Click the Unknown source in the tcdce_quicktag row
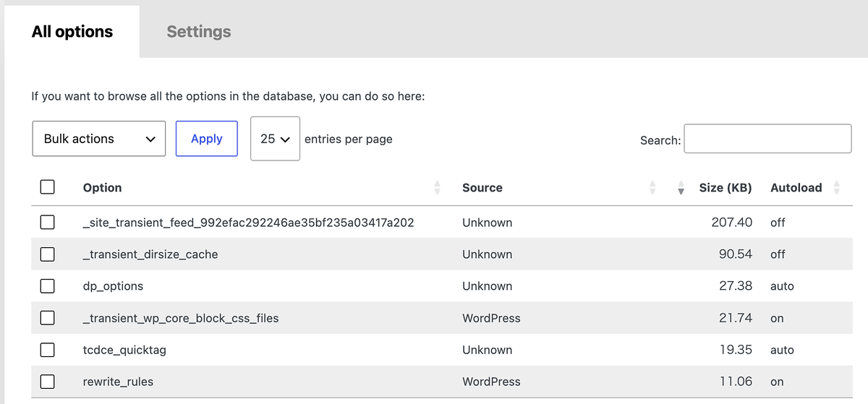This screenshot has width=868, height=404. point(487,350)
